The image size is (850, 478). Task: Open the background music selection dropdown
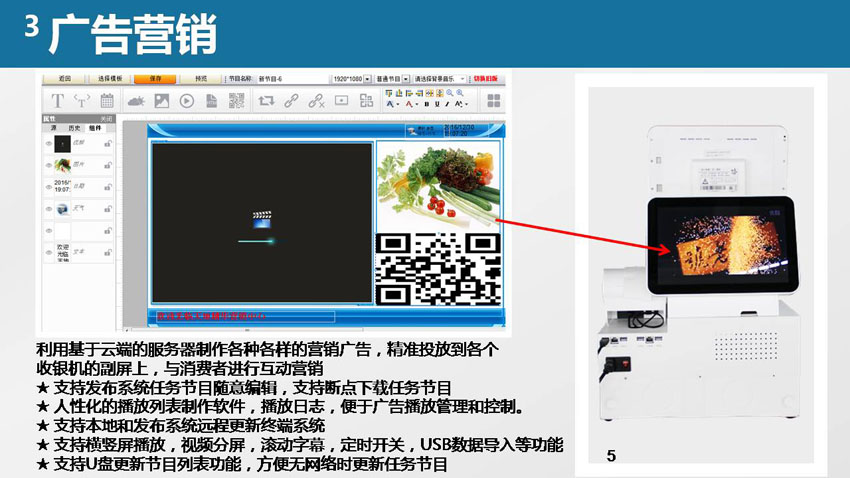463,78
